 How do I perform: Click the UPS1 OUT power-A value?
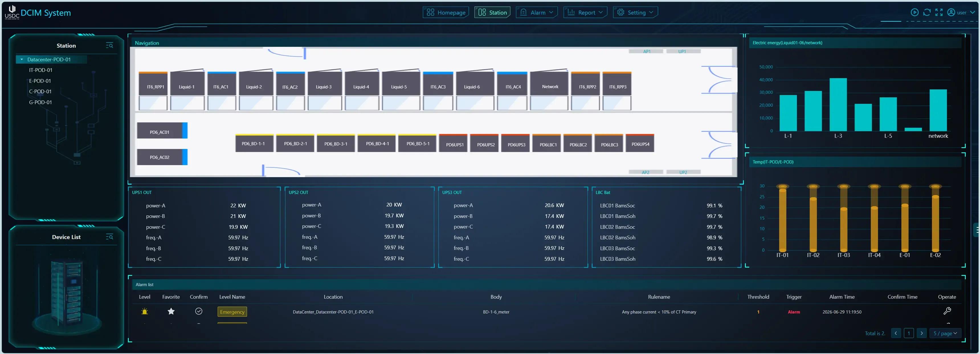click(x=238, y=205)
